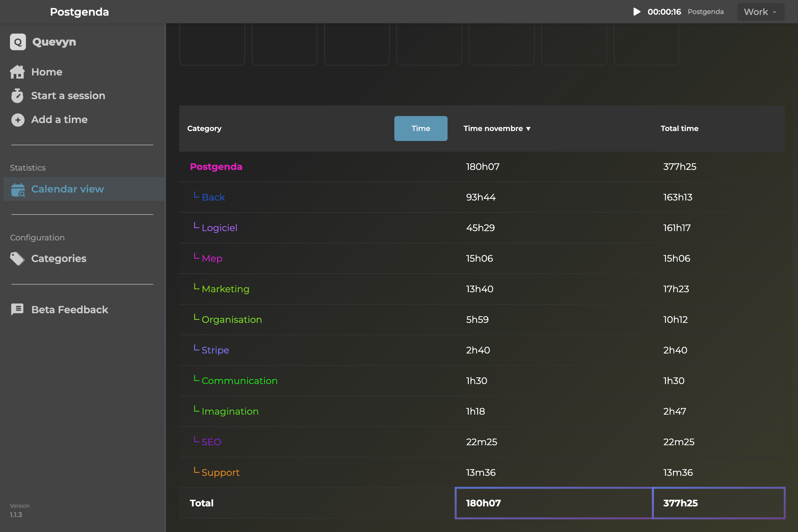Open the Time novembre sort dropdown
The height and width of the screenshot is (532, 798).
[x=497, y=129]
